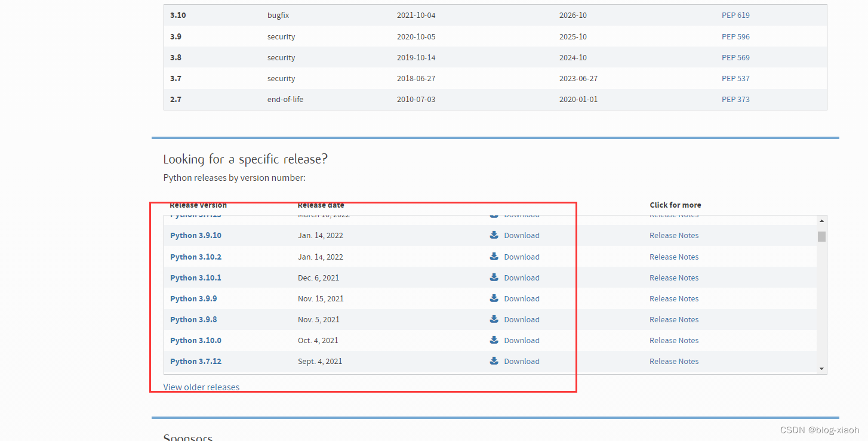The image size is (868, 441).
Task: Open Download link for Python 3.9.10
Action: click(x=522, y=236)
